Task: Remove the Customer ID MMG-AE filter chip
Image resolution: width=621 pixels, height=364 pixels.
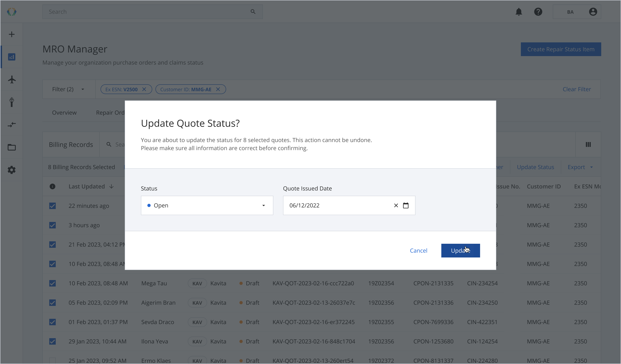Action: pyautogui.click(x=218, y=89)
